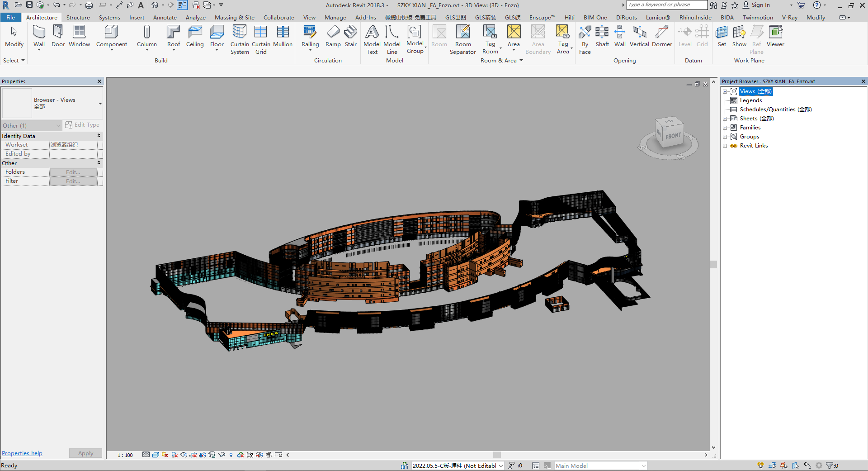This screenshot has width=868, height=471.
Task: Select the Curtain System tool
Action: click(x=239, y=40)
